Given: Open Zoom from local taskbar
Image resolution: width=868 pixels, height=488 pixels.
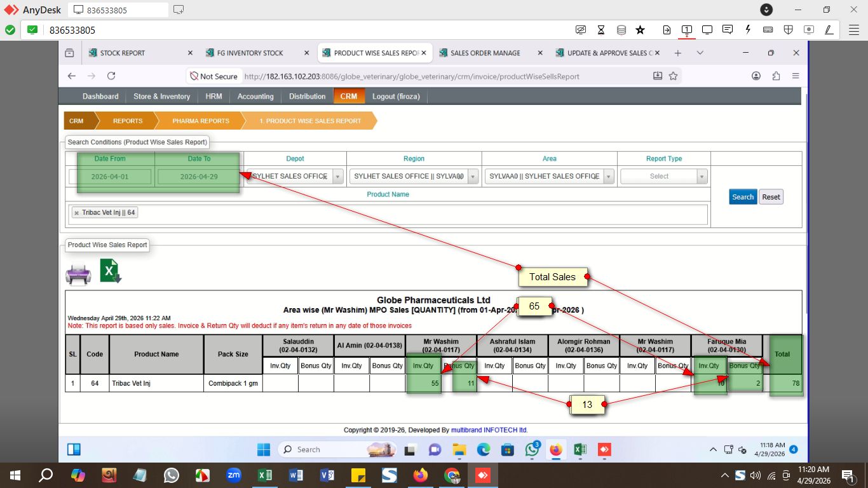Looking at the screenshot, I should [x=234, y=475].
